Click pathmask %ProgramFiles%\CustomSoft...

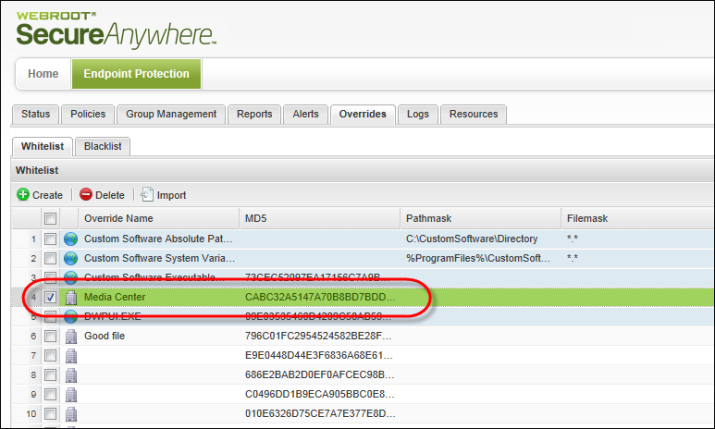478,258
